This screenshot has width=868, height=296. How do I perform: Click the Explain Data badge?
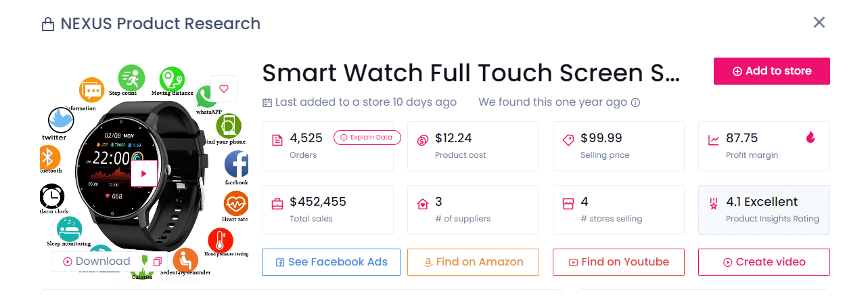(367, 138)
